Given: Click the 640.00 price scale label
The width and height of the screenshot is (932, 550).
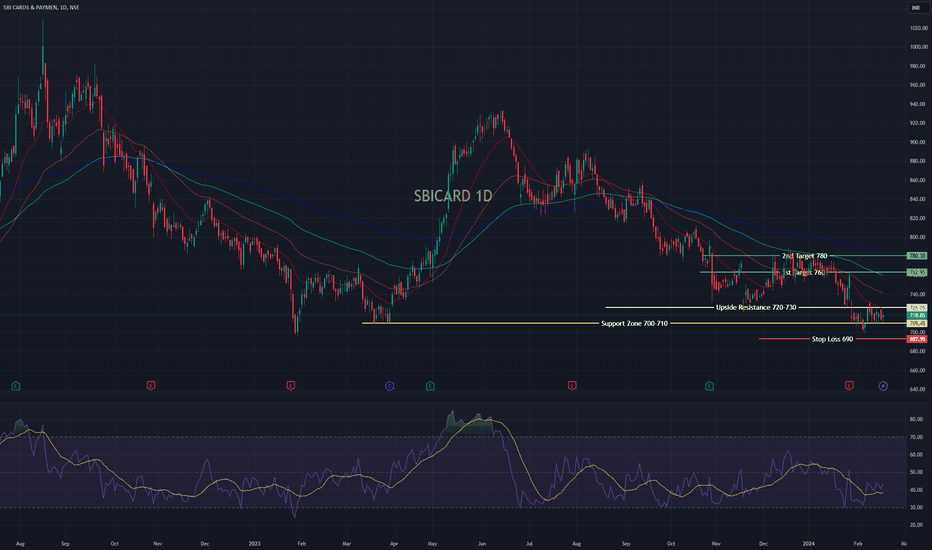Looking at the screenshot, I should (918, 389).
